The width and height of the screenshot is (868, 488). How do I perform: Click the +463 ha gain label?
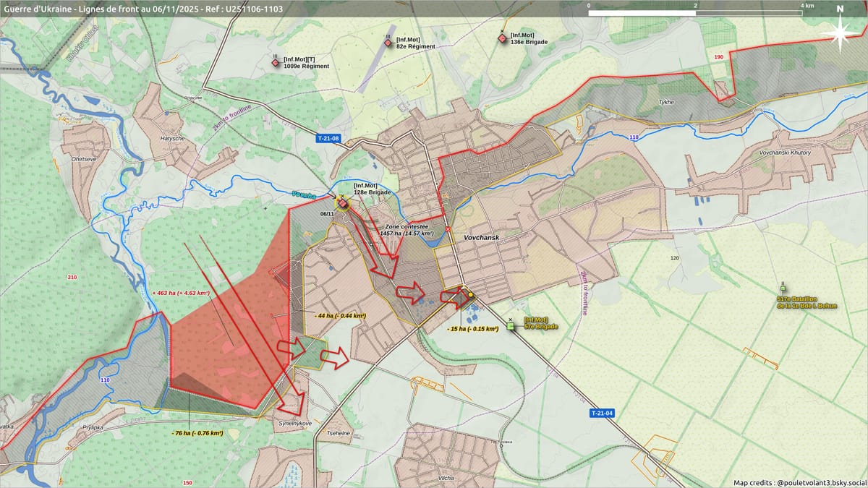tap(181, 293)
